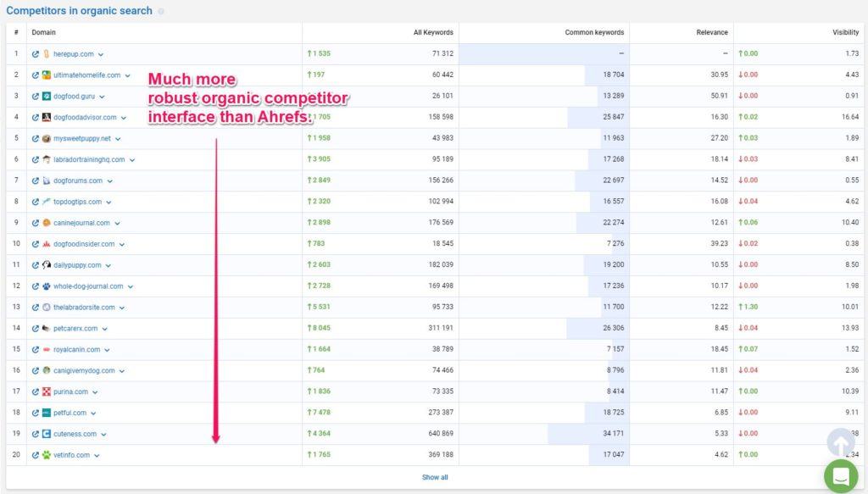Open the dogfoodinsider.com domain link
Screen dimensions: 868x494
[84, 244]
